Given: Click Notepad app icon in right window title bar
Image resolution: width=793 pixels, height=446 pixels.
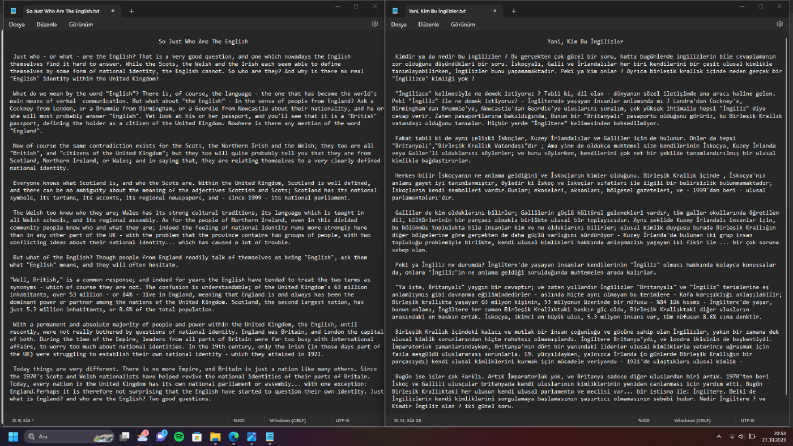Looking at the screenshot, I should (x=395, y=11).
